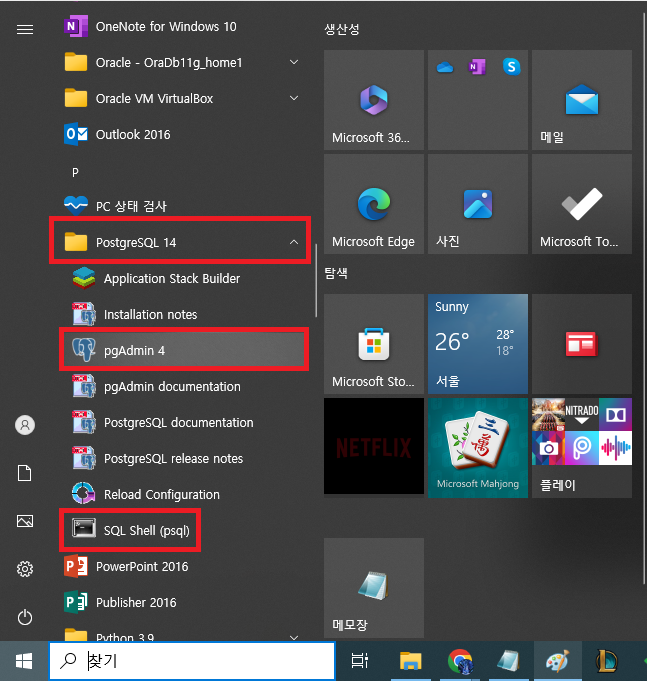Viewport: 647px width, 681px height.
Task: Launch Application Stack Builder
Action: [x=182, y=278]
